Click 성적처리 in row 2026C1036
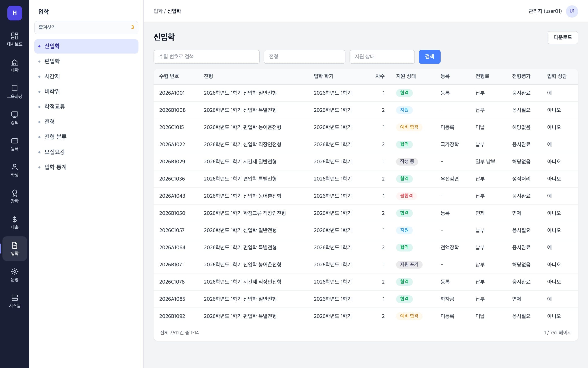 tap(521, 179)
